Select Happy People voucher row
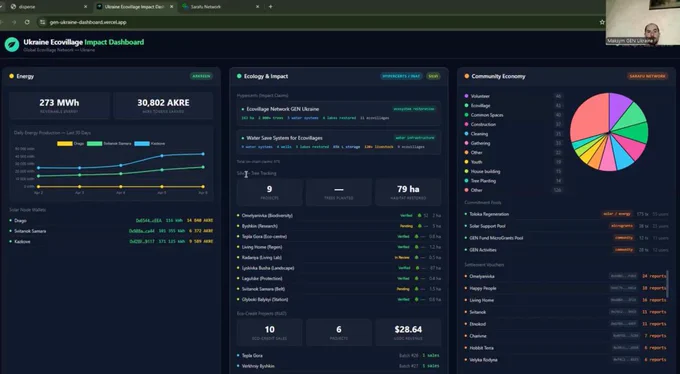680x374 pixels. [x=566, y=288]
